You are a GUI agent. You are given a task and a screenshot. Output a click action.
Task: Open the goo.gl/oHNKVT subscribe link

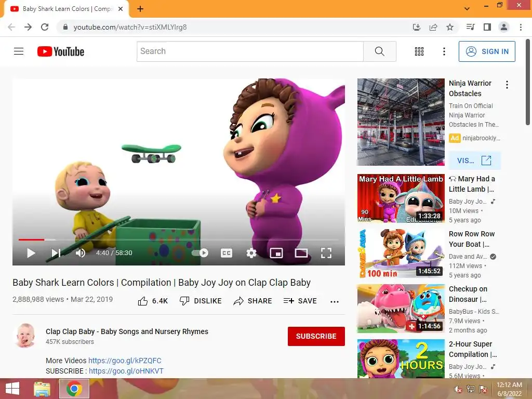[126, 371]
